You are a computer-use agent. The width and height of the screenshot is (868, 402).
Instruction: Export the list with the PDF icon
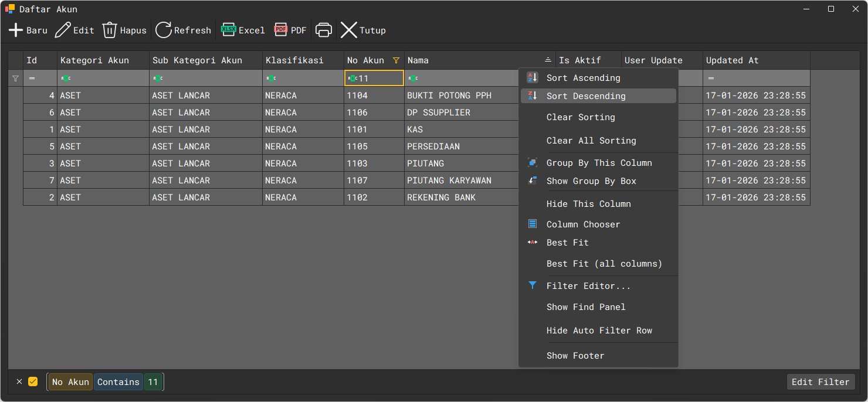point(281,29)
